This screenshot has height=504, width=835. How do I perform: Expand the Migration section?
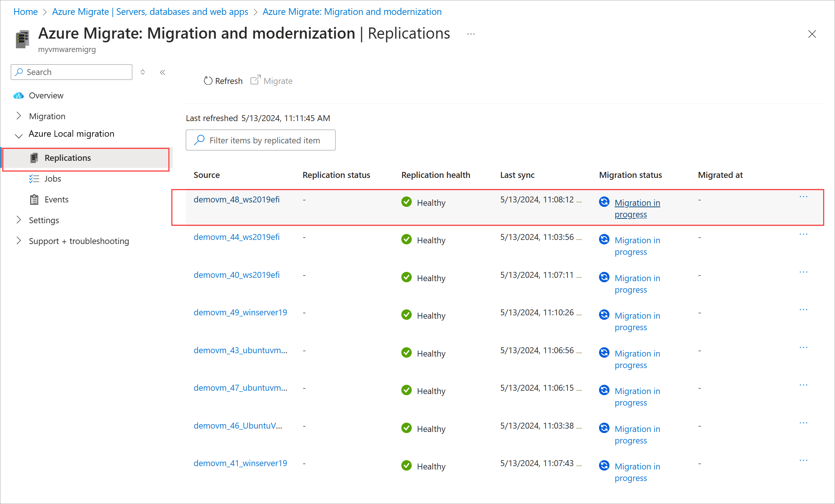point(19,116)
